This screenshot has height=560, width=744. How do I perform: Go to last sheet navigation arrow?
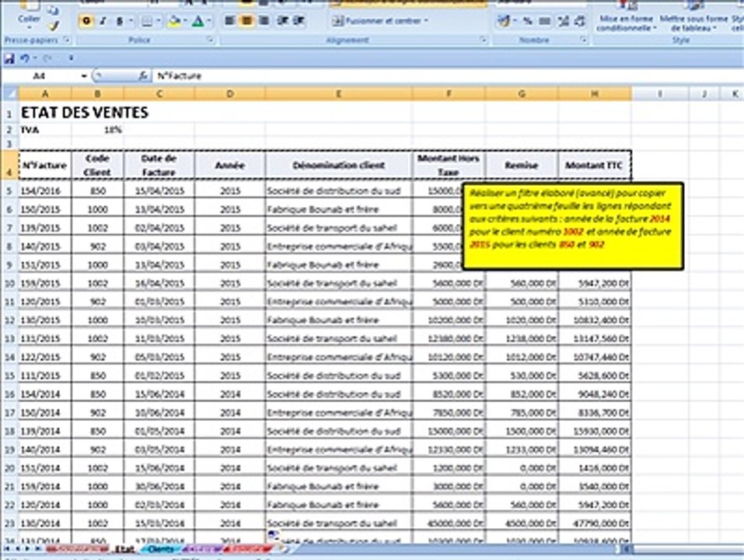37,549
